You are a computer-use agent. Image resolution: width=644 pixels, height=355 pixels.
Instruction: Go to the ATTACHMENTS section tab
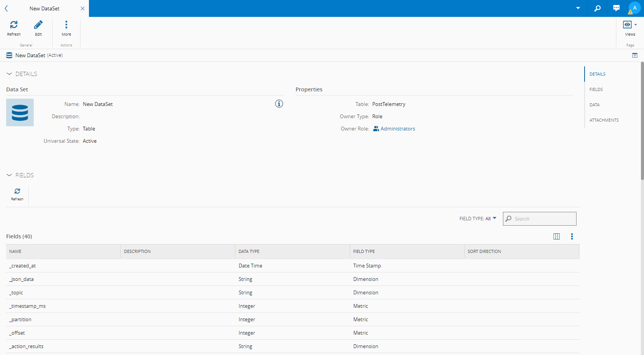[604, 120]
